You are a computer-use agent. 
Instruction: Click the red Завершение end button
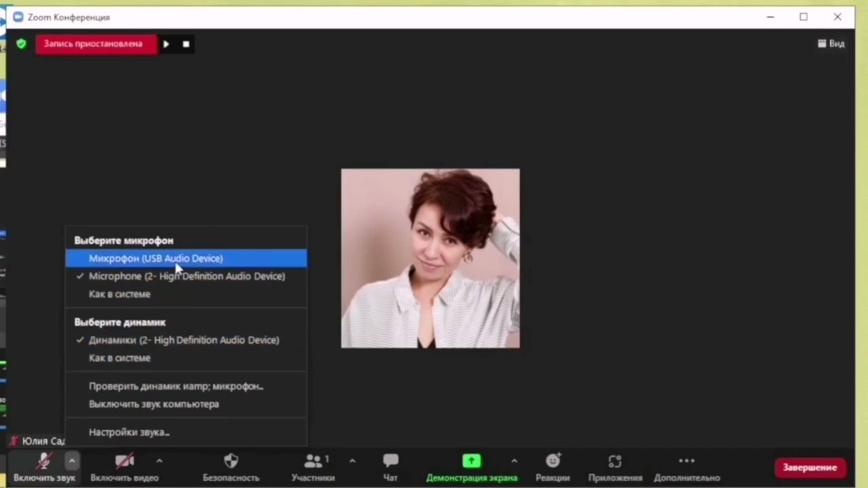pos(810,468)
